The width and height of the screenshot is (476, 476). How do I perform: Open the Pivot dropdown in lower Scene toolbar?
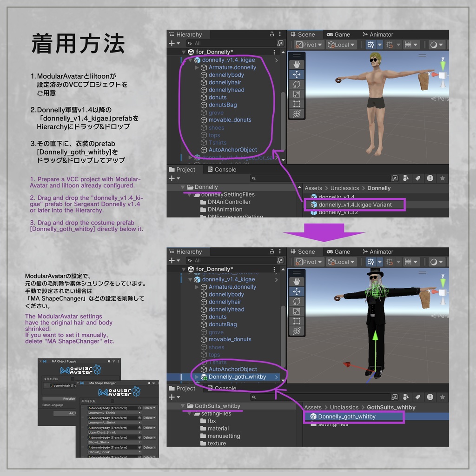tap(309, 262)
